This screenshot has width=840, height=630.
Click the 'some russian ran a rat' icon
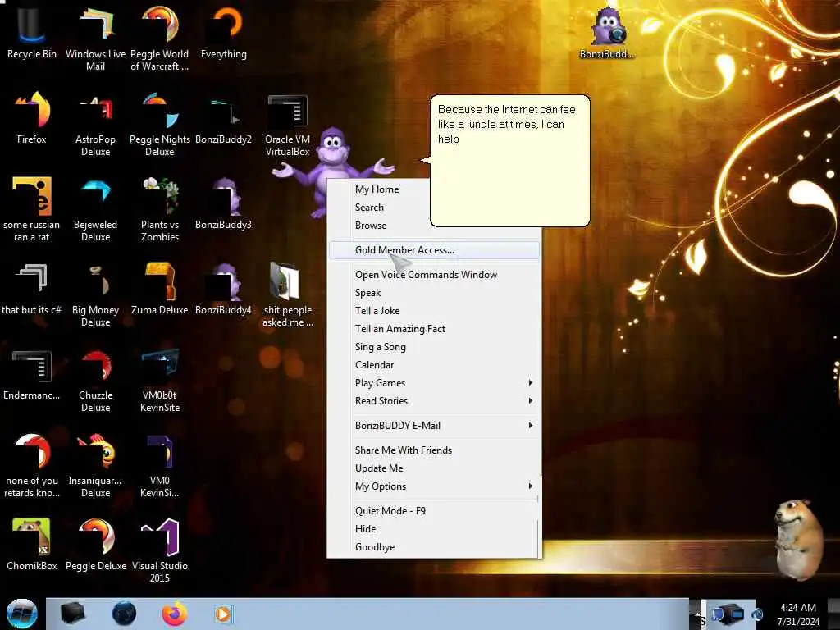(32, 208)
